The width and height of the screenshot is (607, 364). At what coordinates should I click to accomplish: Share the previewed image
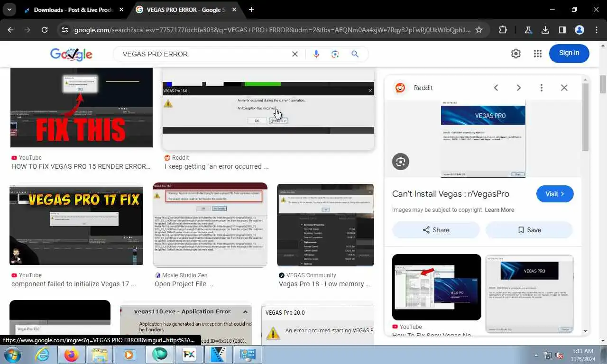(436, 230)
